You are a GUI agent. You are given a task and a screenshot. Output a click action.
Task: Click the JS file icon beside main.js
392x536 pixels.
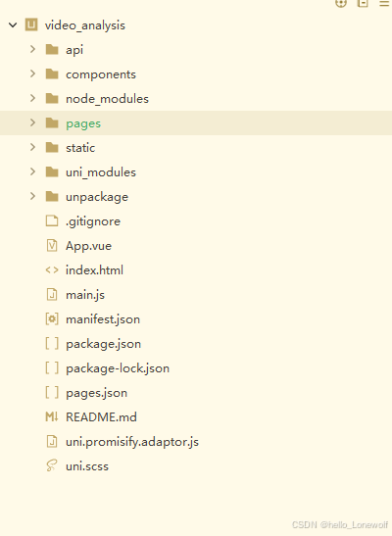click(x=52, y=294)
